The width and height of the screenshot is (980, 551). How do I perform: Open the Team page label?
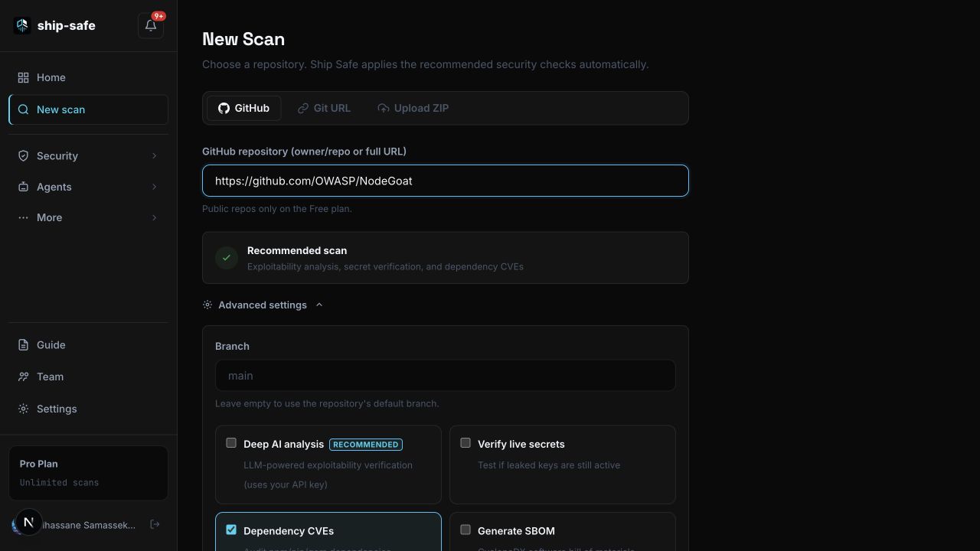tap(50, 377)
